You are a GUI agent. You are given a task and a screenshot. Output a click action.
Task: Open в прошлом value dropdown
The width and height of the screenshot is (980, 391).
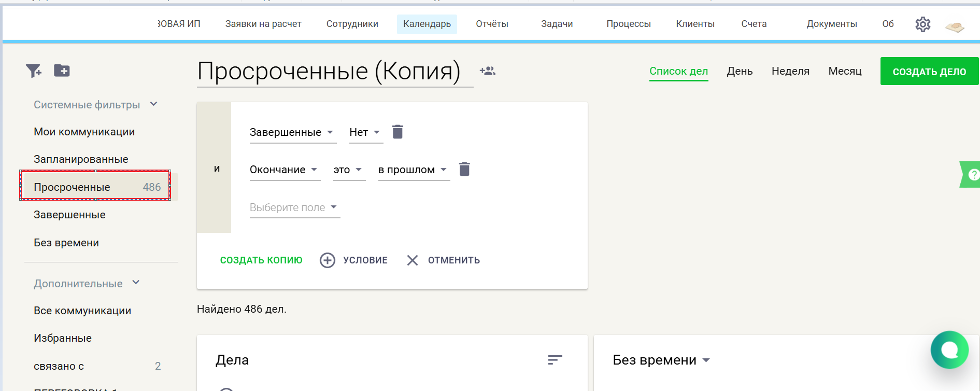pyautogui.click(x=414, y=170)
